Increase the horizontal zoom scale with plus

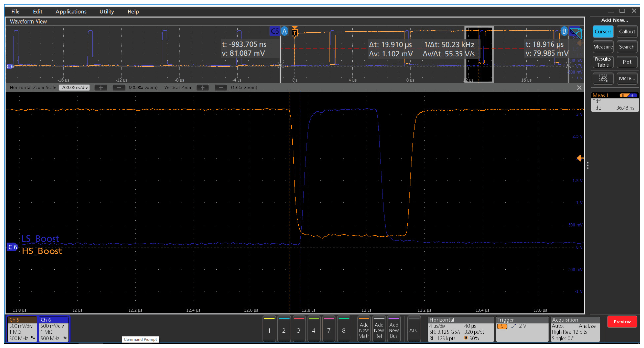tap(101, 88)
